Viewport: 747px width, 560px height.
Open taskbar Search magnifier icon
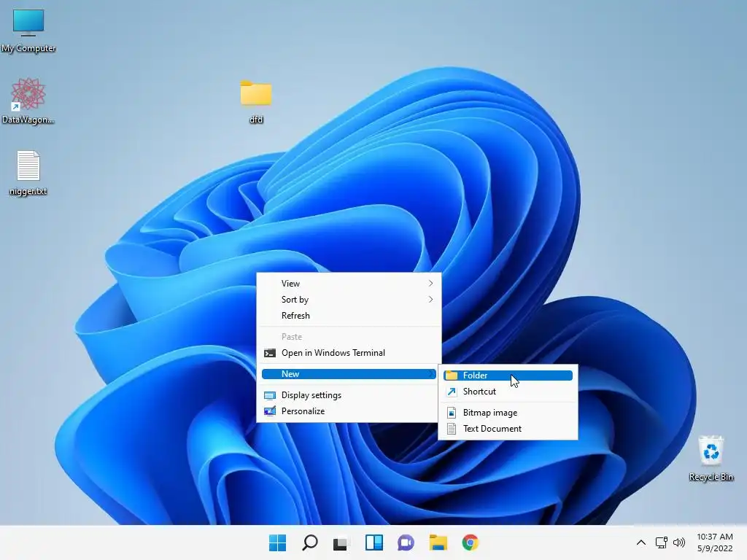pyautogui.click(x=309, y=542)
